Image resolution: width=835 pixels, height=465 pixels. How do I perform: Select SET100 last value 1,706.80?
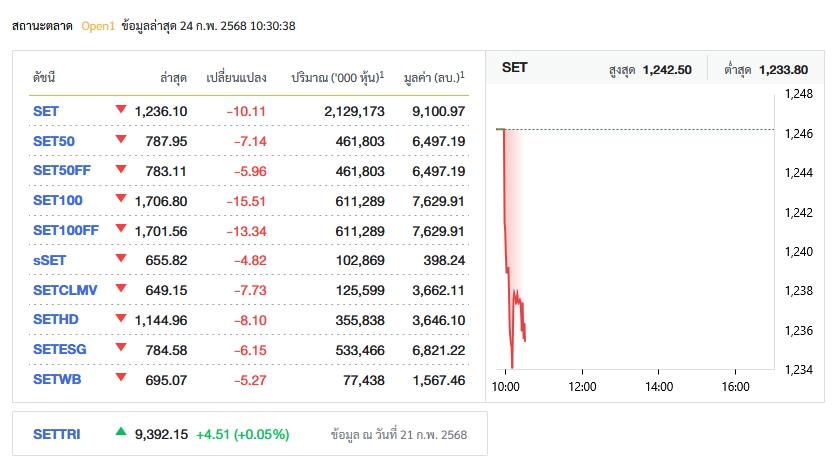click(x=161, y=201)
